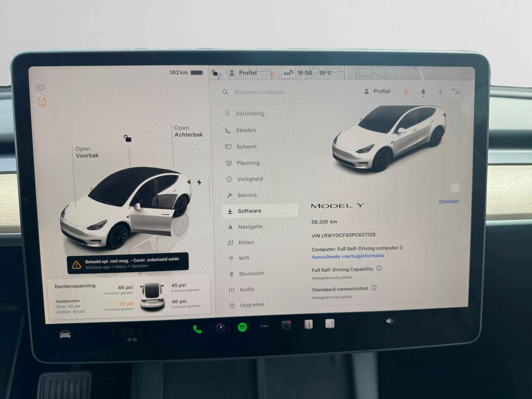Tap the 23.5 cabin temperature value
This screenshot has width=532, height=399.
132,332
